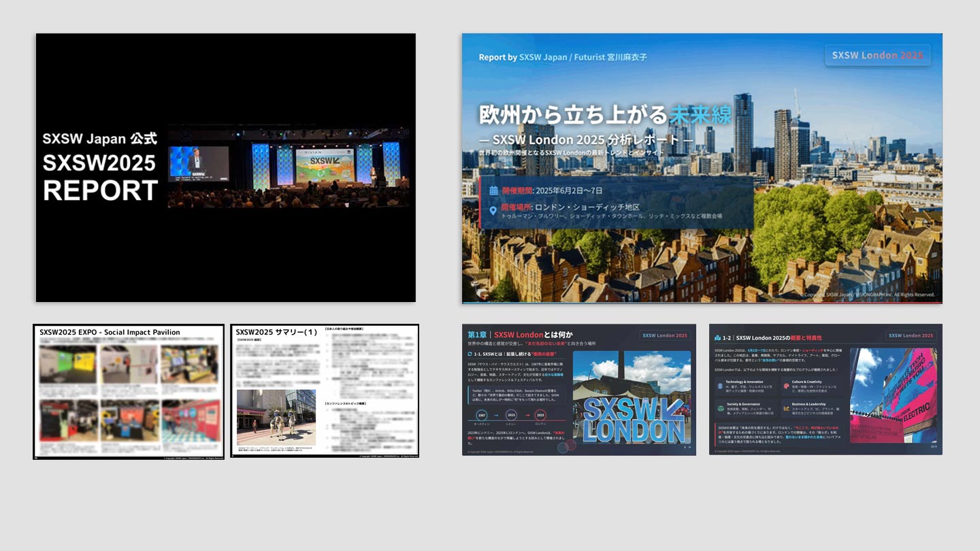Open the 1-2 概要と特異性 slide thumbnail

pos(826,390)
